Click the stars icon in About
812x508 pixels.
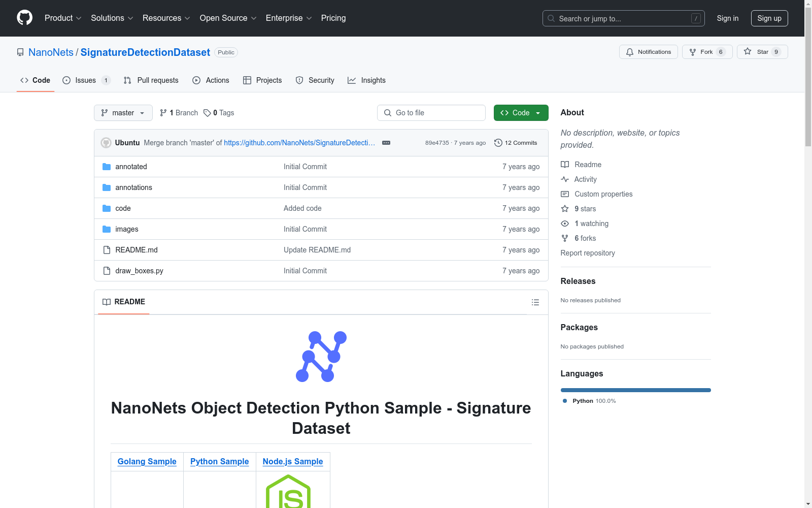coord(565,209)
